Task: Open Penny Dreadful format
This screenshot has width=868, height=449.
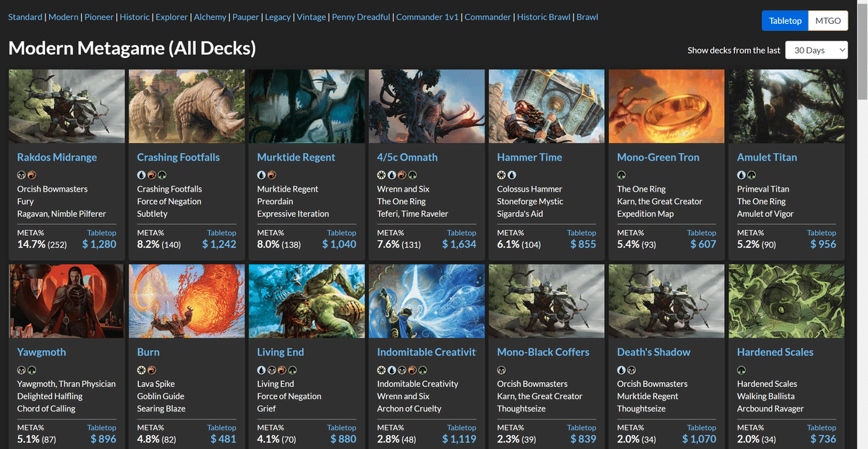Action: (x=361, y=17)
